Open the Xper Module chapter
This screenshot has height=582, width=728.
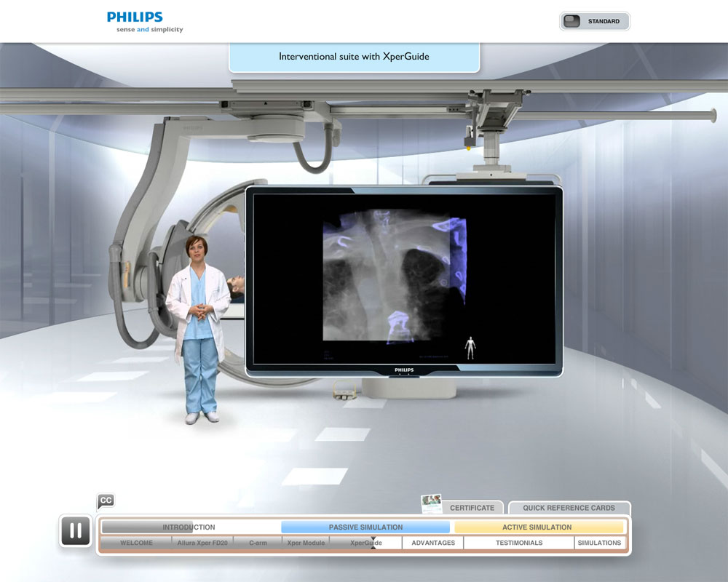click(306, 542)
